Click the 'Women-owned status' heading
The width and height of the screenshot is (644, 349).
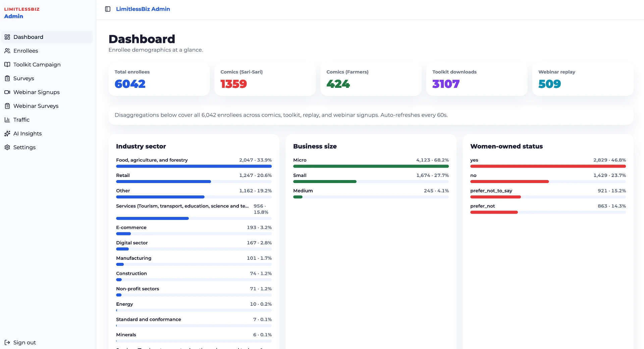point(506,146)
